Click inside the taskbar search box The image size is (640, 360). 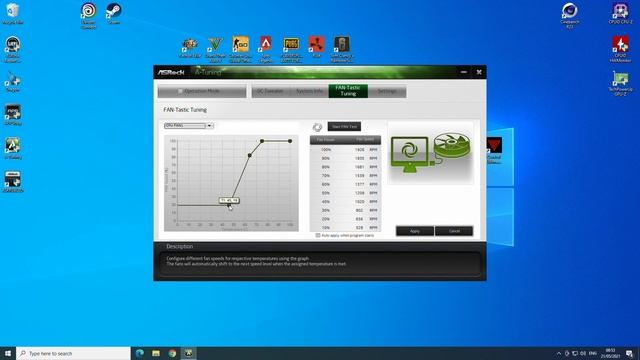coord(73,353)
